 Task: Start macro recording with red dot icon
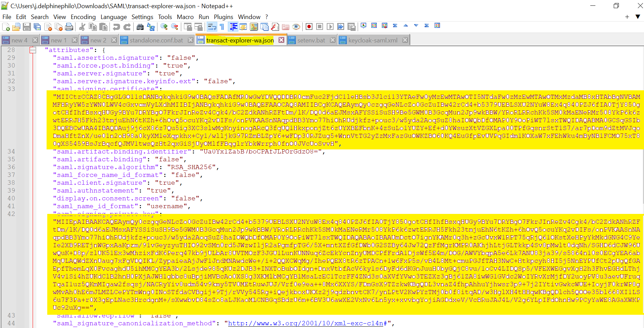point(309,26)
